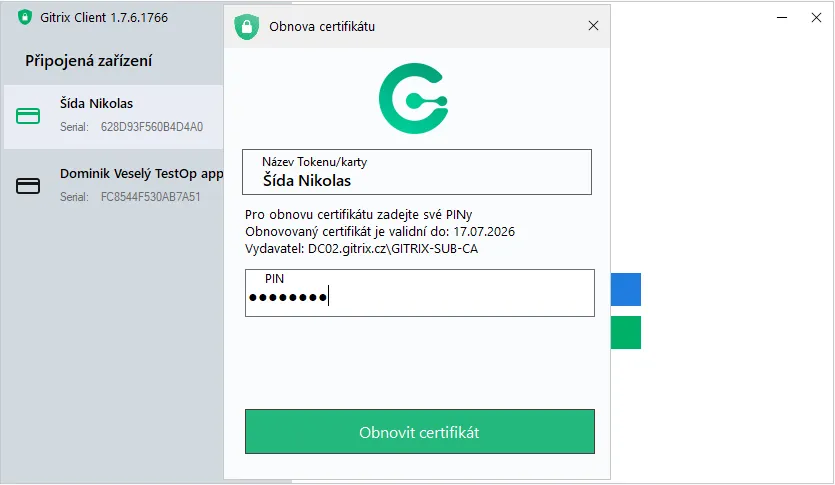This screenshot has height=485, width=835.
Task: Click the green card icon for Šída Nikolas
Action: pyautogui.click(x=29, y=116)
